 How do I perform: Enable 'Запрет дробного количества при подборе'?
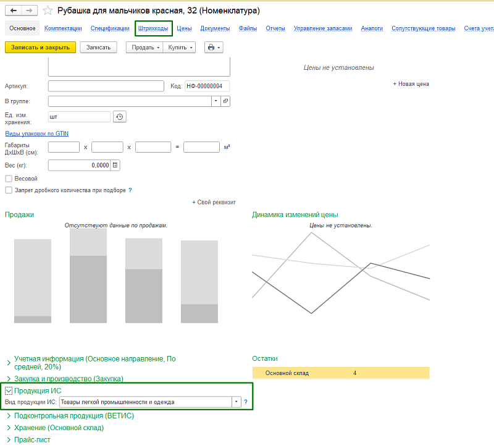(9, 190)
